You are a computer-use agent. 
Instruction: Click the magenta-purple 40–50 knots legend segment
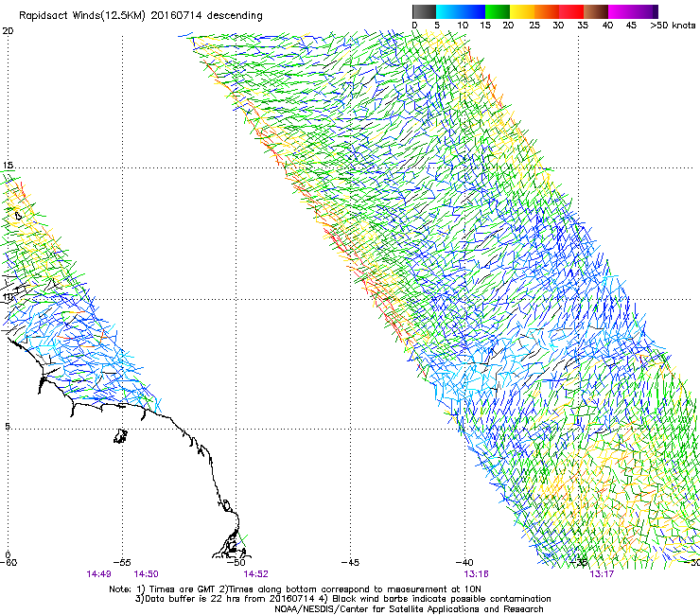[x=633, y=11]
